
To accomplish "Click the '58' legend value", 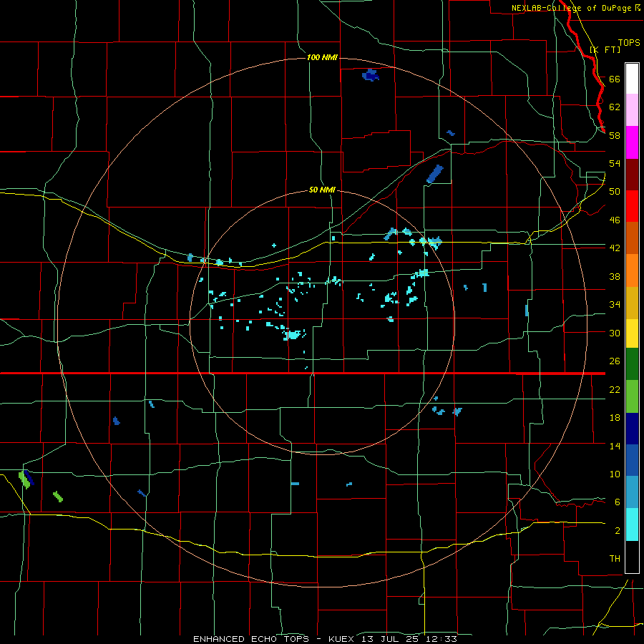I will click(x=615, y=135).
